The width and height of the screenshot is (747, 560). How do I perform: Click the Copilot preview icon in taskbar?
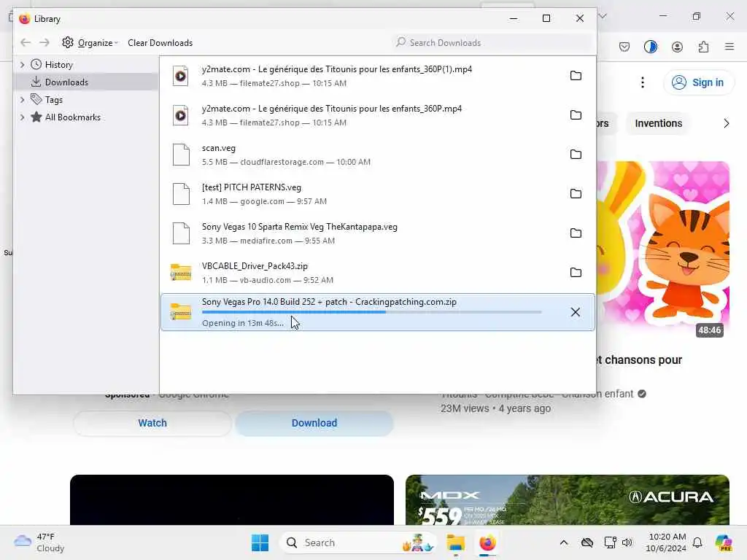pos(724,542)
